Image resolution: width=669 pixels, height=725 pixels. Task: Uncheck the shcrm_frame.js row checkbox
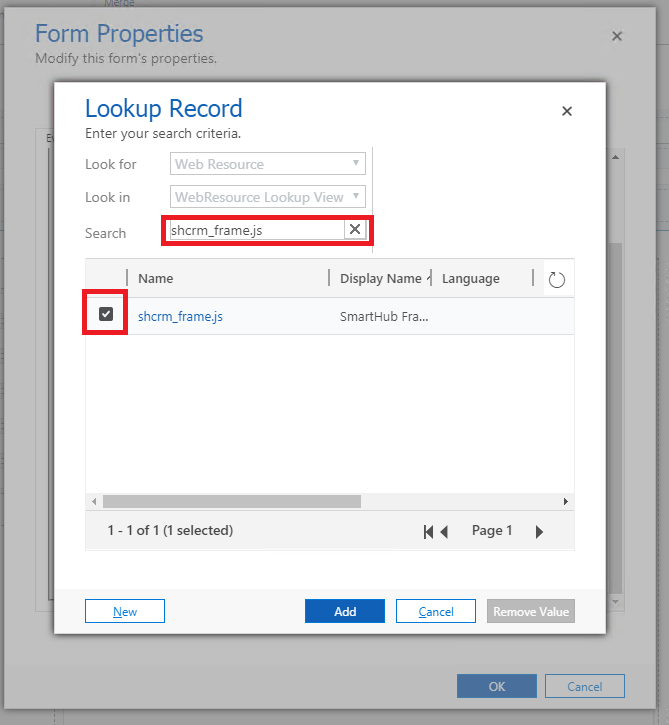[106, 315]
